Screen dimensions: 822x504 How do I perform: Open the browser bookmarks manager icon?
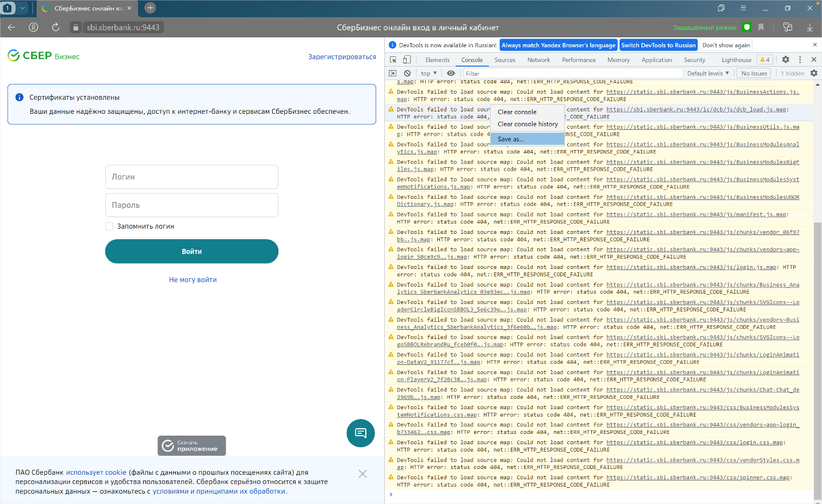[x=721, y=8]
